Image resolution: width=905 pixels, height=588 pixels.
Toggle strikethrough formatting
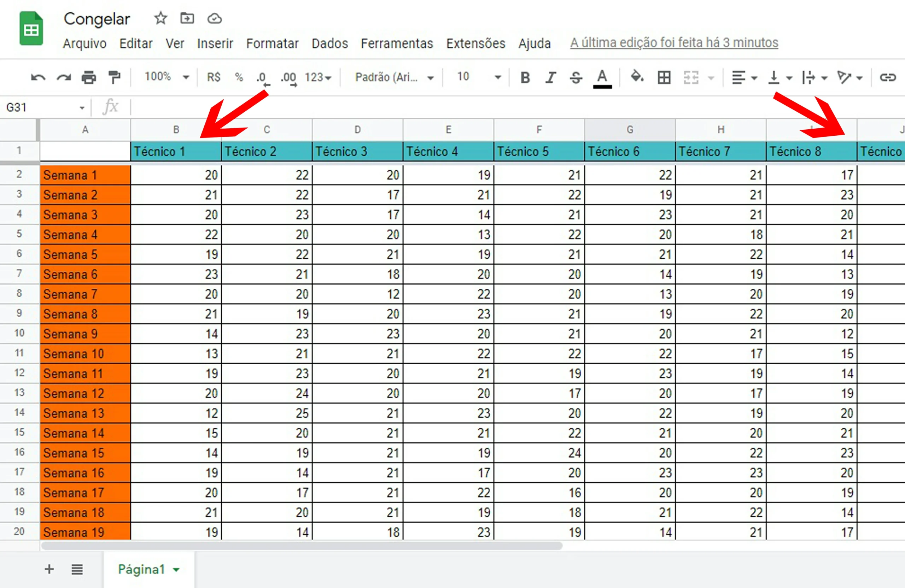pyautogui.click(x=576, y=77)
